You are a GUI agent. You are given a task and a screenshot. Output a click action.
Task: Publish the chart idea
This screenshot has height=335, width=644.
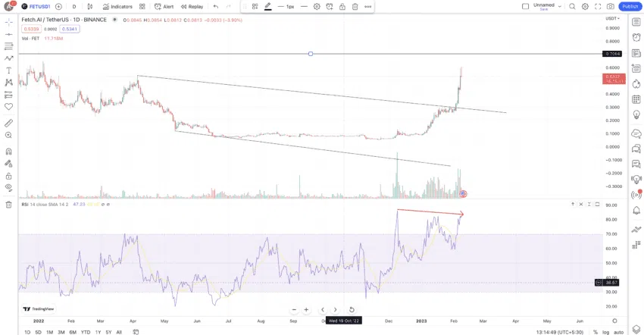point(630,7)
